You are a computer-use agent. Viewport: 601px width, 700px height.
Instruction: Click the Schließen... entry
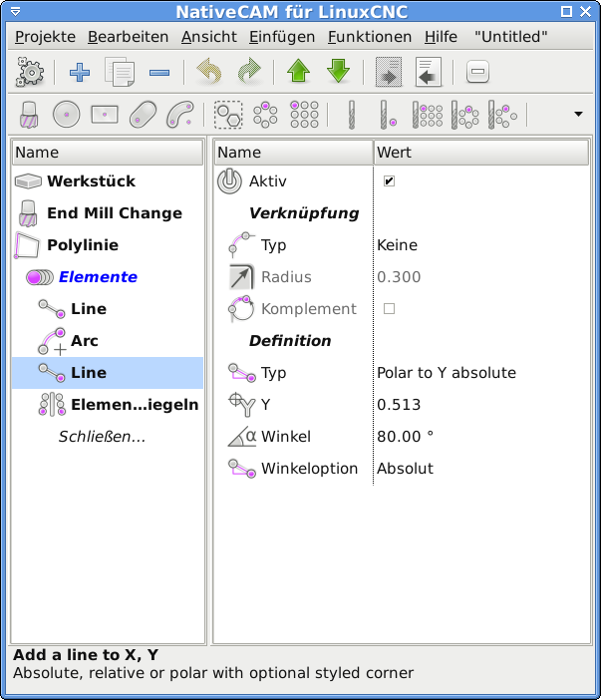pos(103,437)
